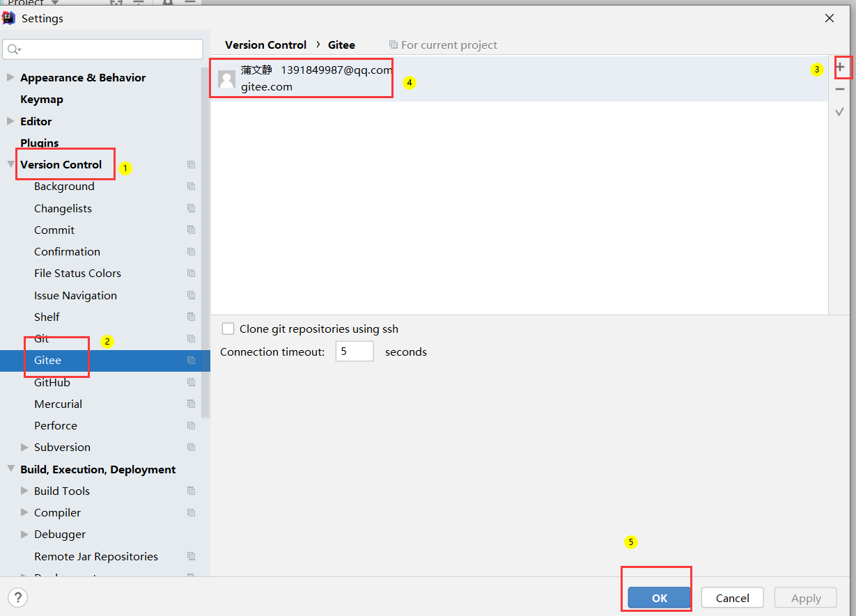Remove selected account with minus icon
Image resolution: width=856 pixels, height=616 pixels.
(x=840, y=89)
